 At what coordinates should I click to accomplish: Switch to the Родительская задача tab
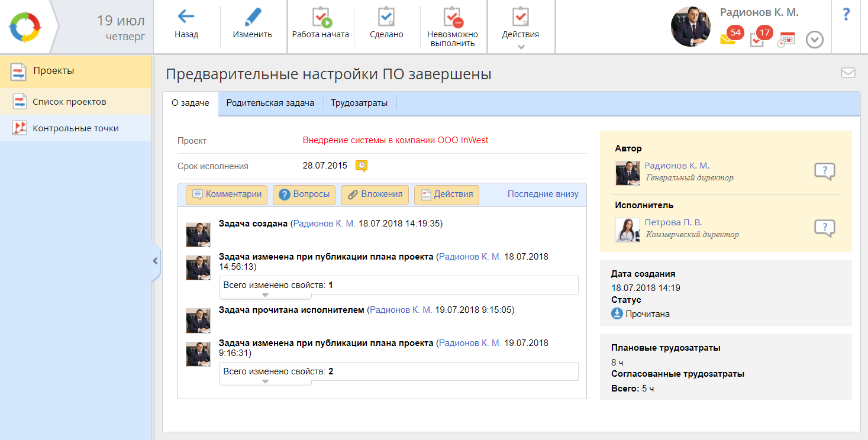pos(270,103)
